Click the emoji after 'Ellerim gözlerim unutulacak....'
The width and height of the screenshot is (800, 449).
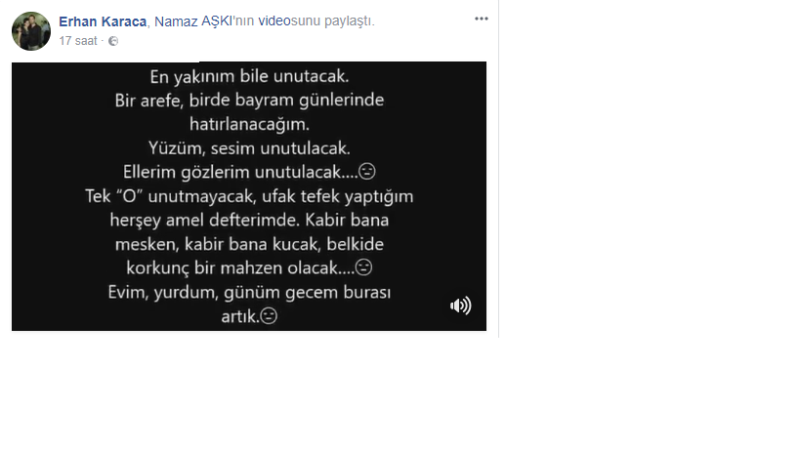(367, 171)
